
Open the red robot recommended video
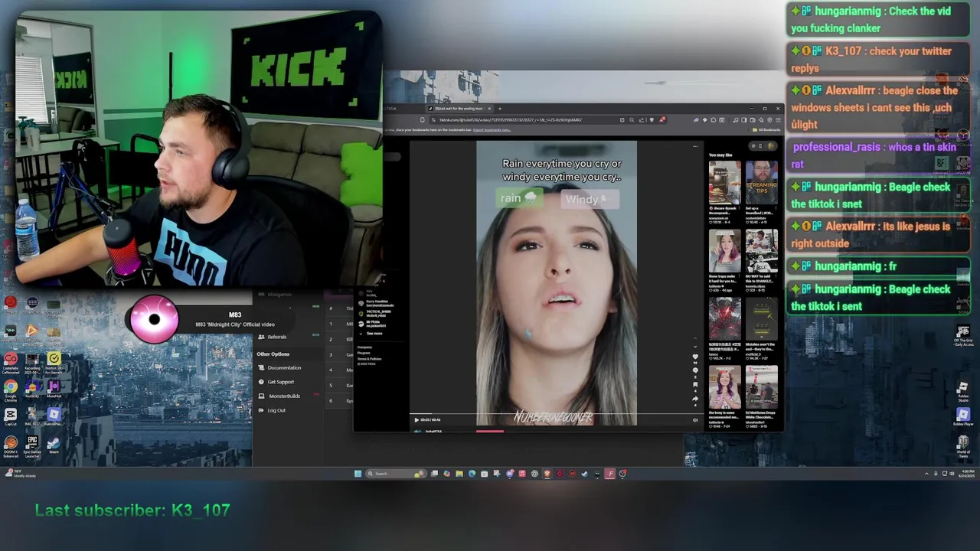724,319
